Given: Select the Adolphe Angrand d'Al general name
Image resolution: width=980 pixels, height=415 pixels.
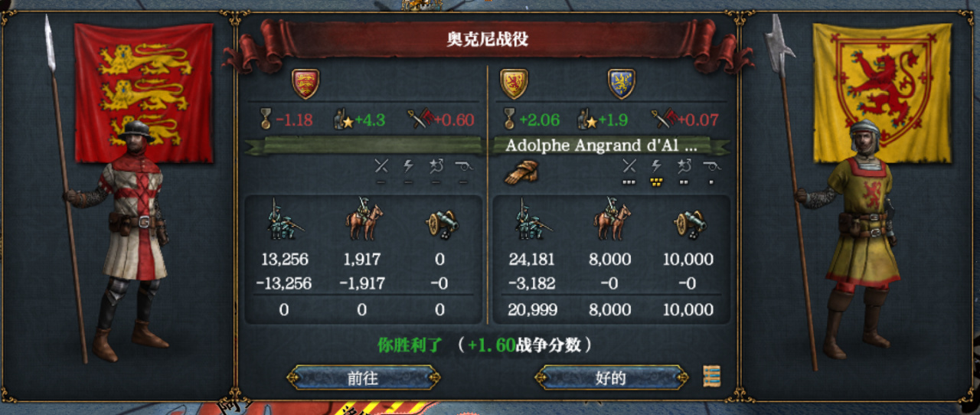Looking at the screenshot, I should (x=602, y=145).
